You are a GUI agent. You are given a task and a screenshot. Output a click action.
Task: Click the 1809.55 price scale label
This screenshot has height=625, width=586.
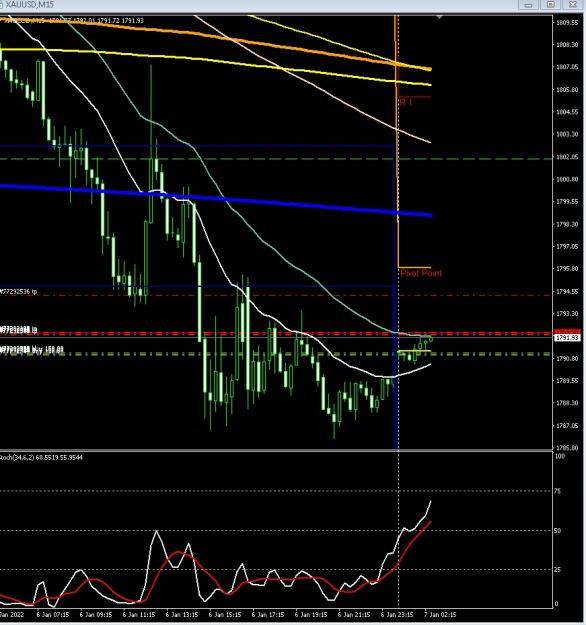point(567,22)
